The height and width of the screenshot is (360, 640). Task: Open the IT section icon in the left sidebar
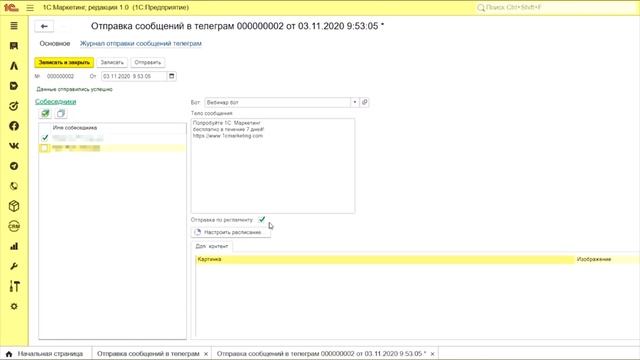14,286
